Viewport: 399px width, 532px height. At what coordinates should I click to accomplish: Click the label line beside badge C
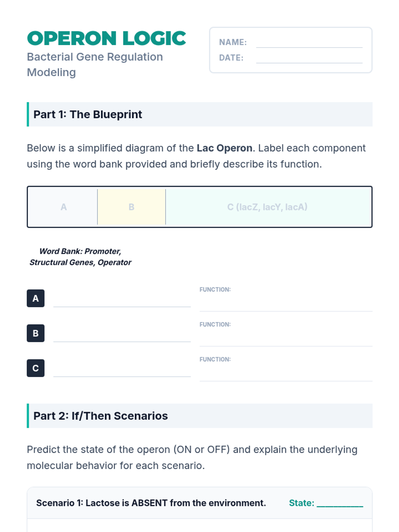[122, 372]
